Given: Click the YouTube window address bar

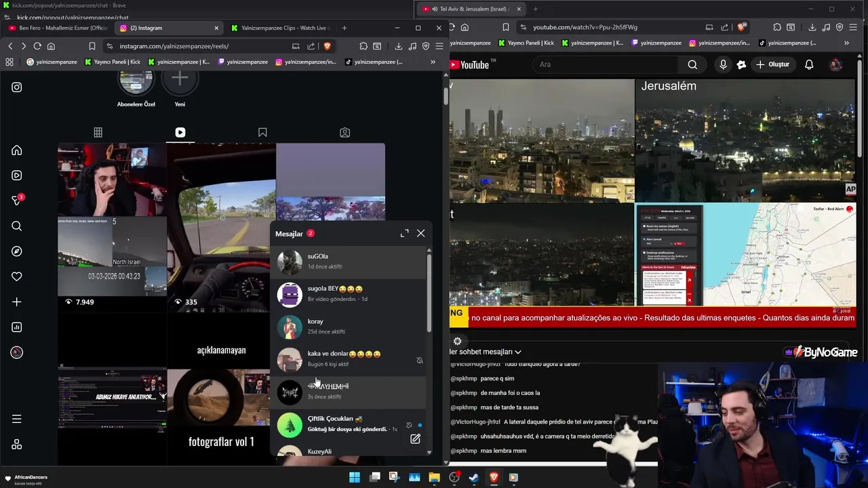Looking at the screenshot, I should pos(610,27).
